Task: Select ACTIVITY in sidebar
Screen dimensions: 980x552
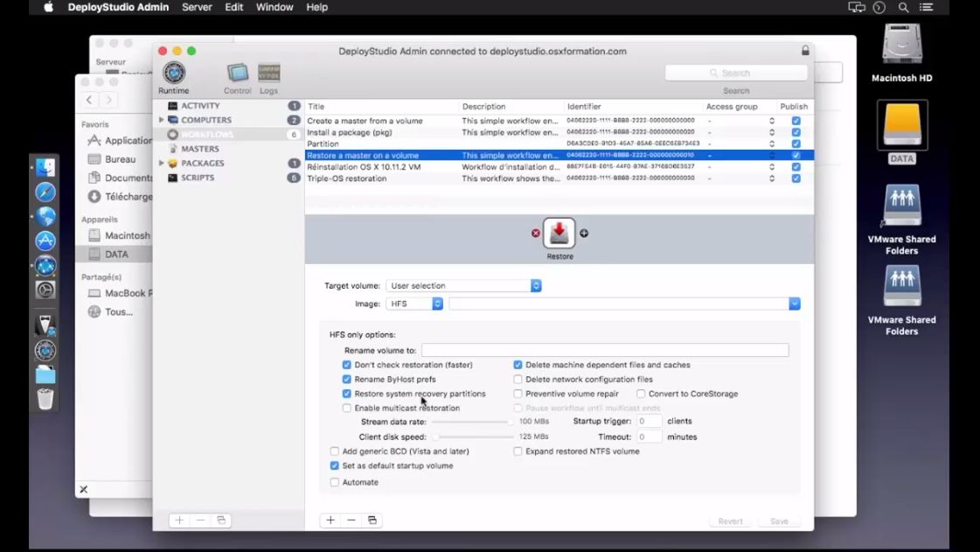Action: [x=200, y=106]
